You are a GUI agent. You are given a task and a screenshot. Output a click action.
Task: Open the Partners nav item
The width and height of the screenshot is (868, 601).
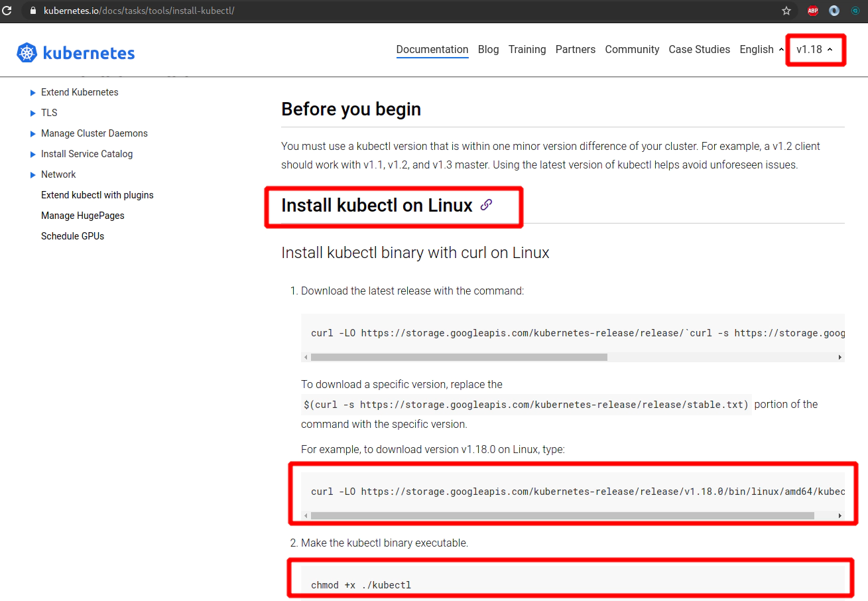coord(576,50)
